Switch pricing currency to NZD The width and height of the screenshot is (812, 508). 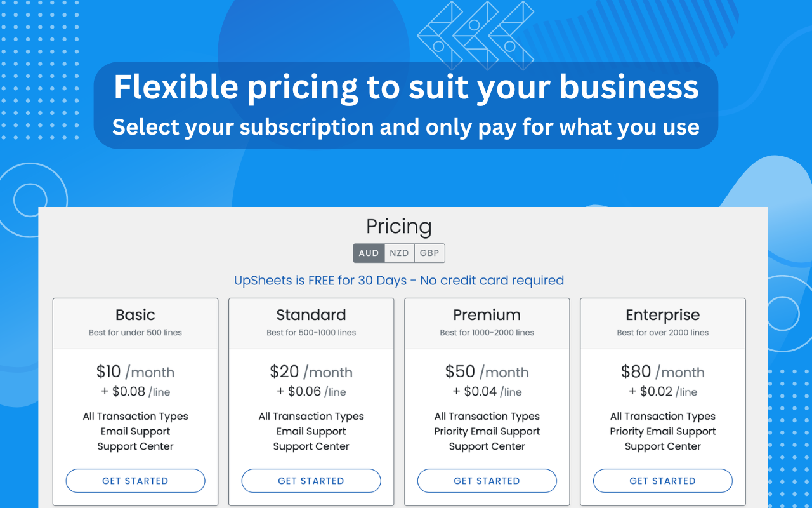[x=399, y=253]
